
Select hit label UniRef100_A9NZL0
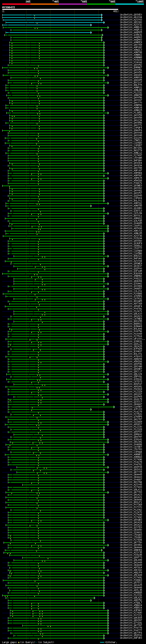tap(131, 50)
